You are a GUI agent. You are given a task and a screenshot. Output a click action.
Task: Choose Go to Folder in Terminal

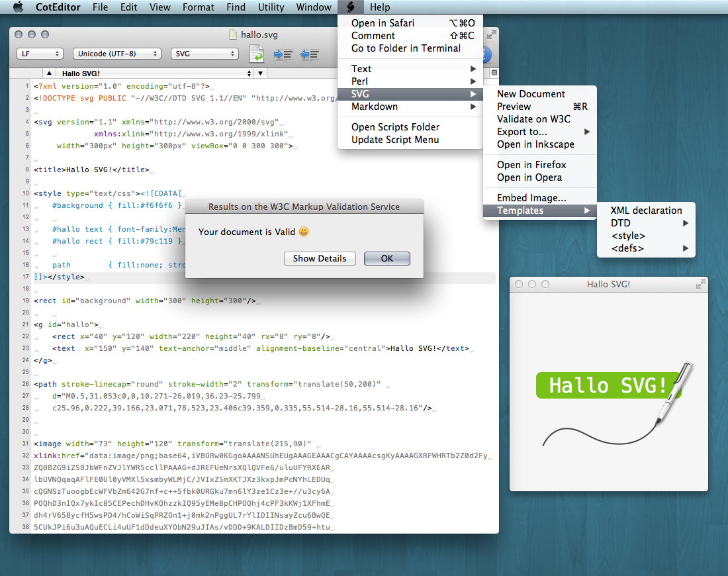410,48
